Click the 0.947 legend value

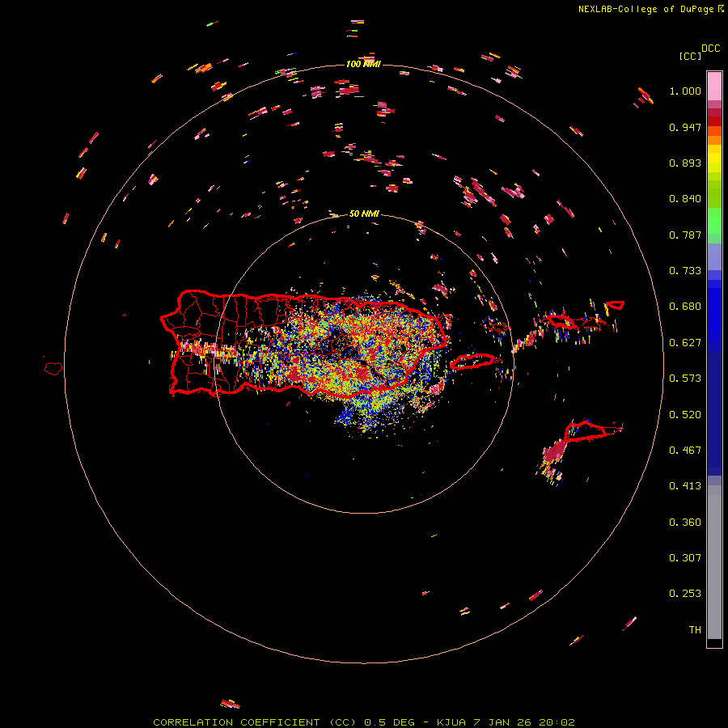(685, 127)
